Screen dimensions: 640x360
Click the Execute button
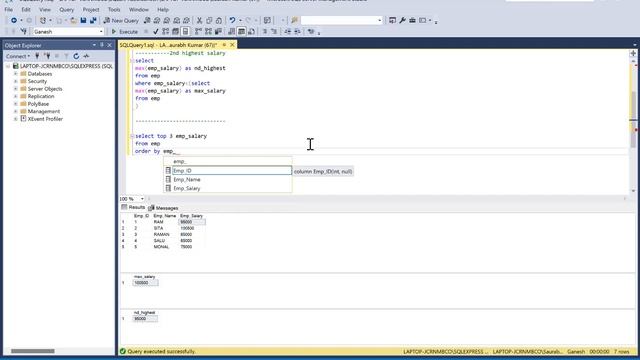[x=124, y=31]
